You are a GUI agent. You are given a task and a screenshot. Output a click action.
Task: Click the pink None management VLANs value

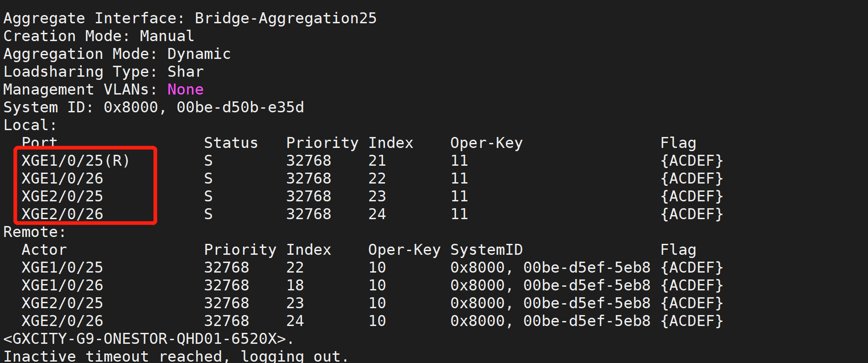coord(185,89)
